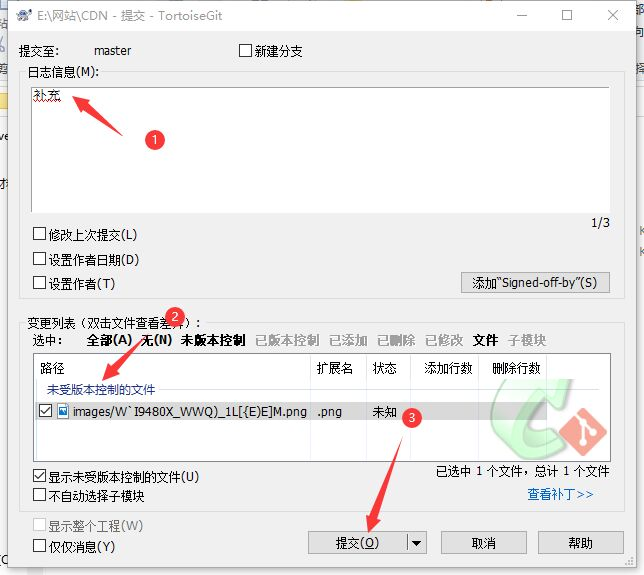Click the 未受版本控制的文件 group header

[x=101, y=389]
